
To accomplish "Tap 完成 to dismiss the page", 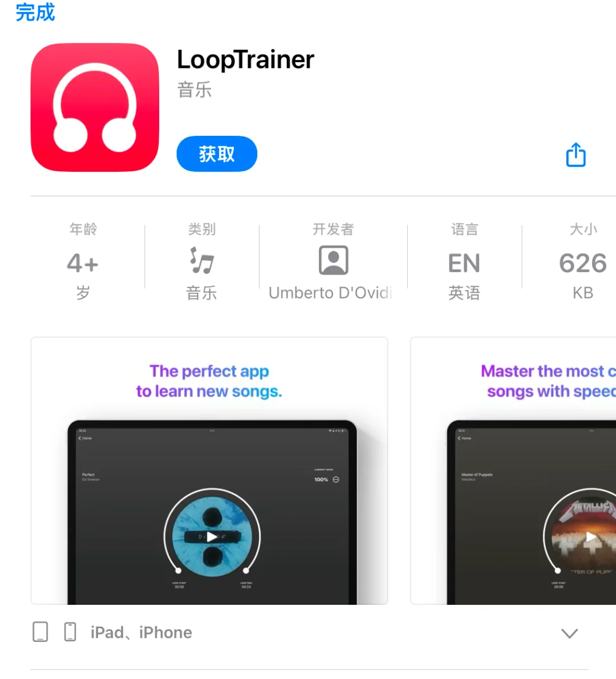I will pos(35,12).
